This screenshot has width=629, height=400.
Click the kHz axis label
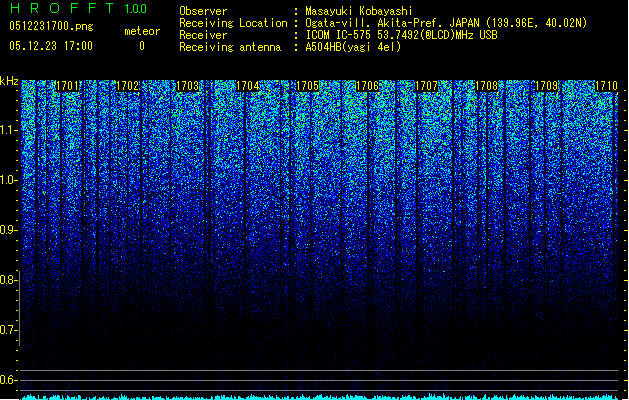9,81
